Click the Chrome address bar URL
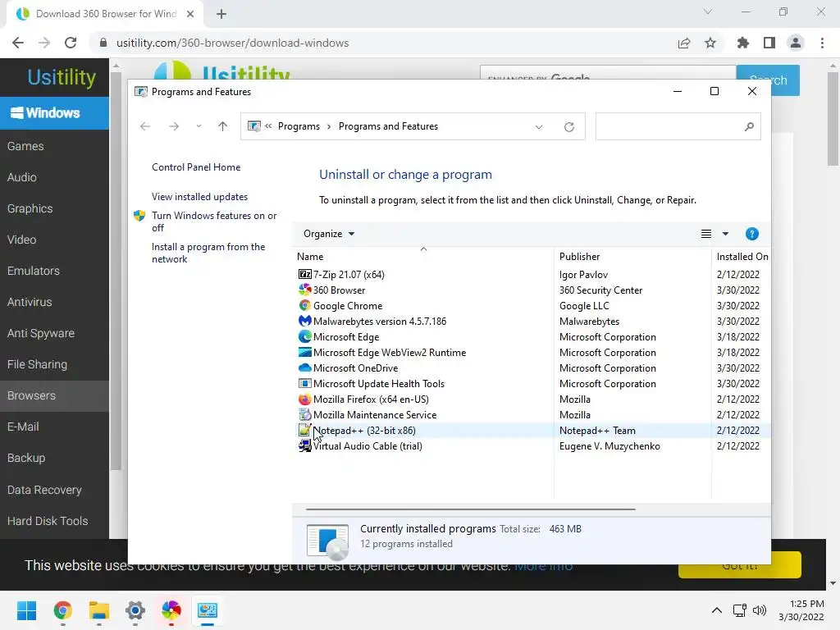 click(232, 43)
